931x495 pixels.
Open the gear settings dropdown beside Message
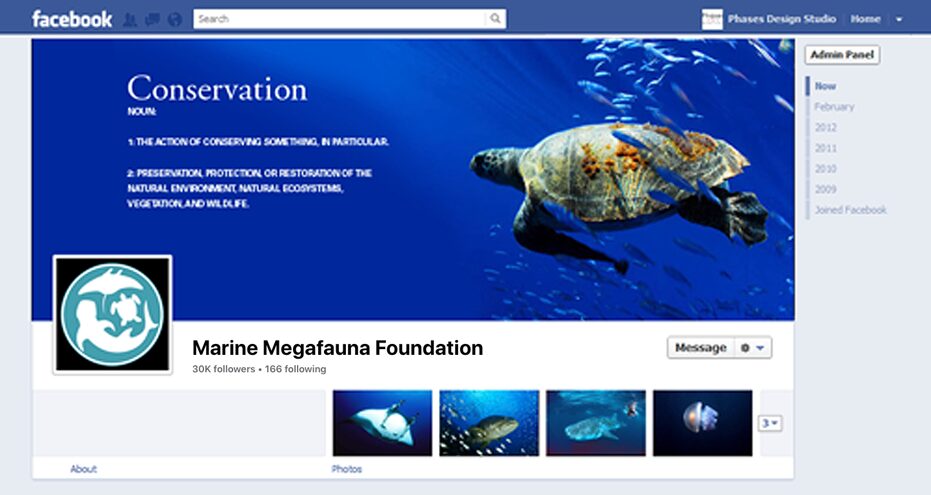click(753, 348)
